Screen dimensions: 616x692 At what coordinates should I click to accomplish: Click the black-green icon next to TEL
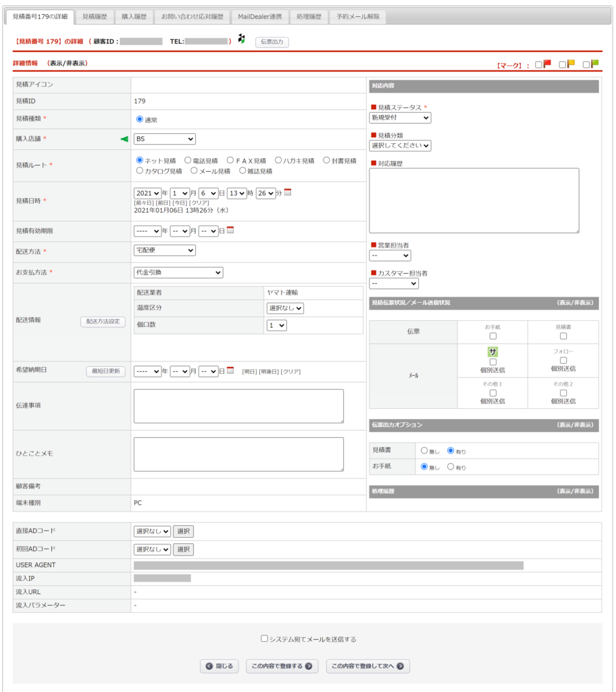[241, 39]
